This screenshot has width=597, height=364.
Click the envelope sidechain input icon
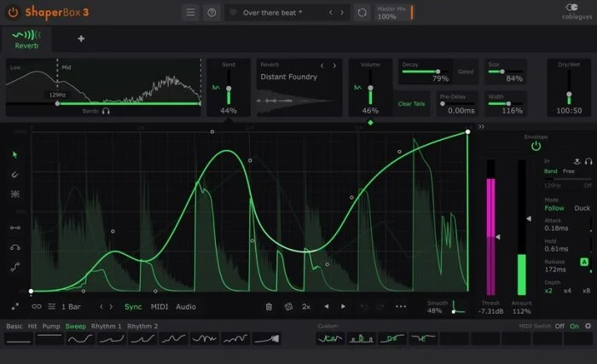577,161
